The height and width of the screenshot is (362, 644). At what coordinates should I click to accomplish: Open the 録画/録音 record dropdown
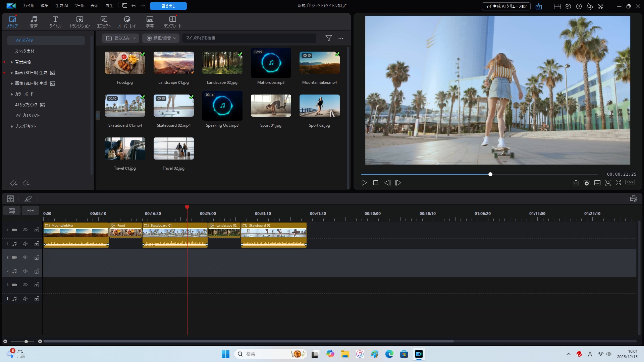tap(161, 38)
